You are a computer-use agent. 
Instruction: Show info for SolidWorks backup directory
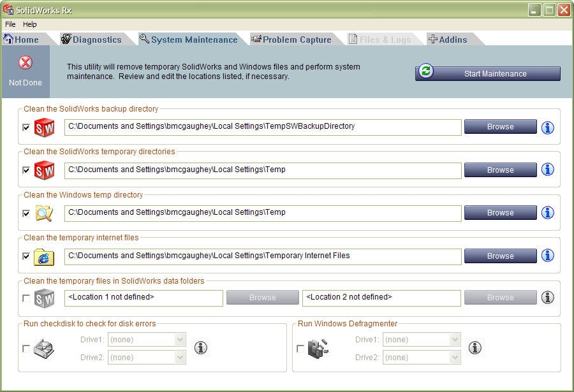point(548,127)
